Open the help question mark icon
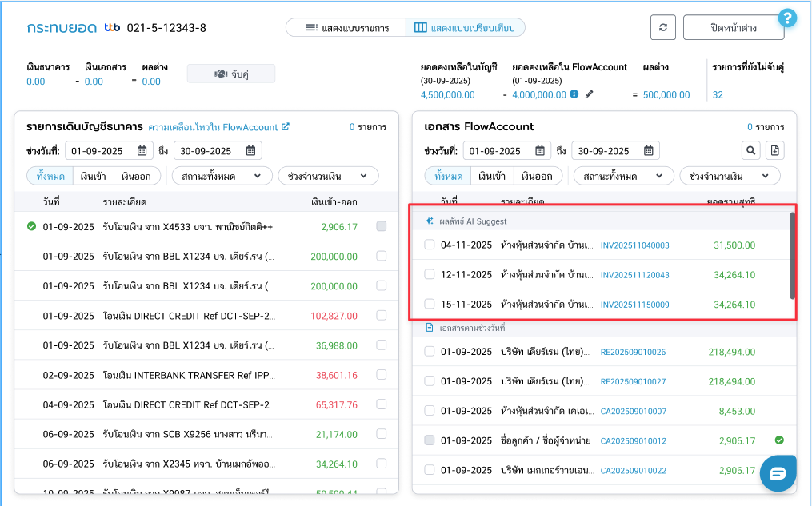812x506 pixels. pos(786,18)
